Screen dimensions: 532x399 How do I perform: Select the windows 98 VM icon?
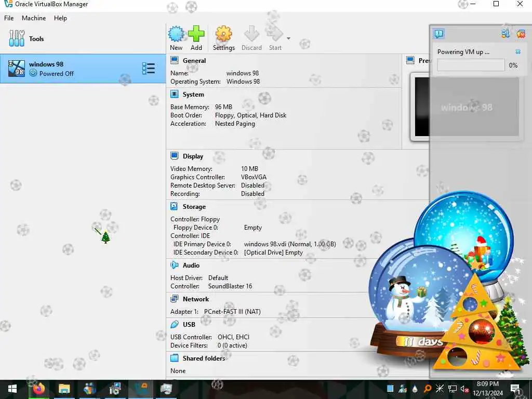click(x=17, y=69)
